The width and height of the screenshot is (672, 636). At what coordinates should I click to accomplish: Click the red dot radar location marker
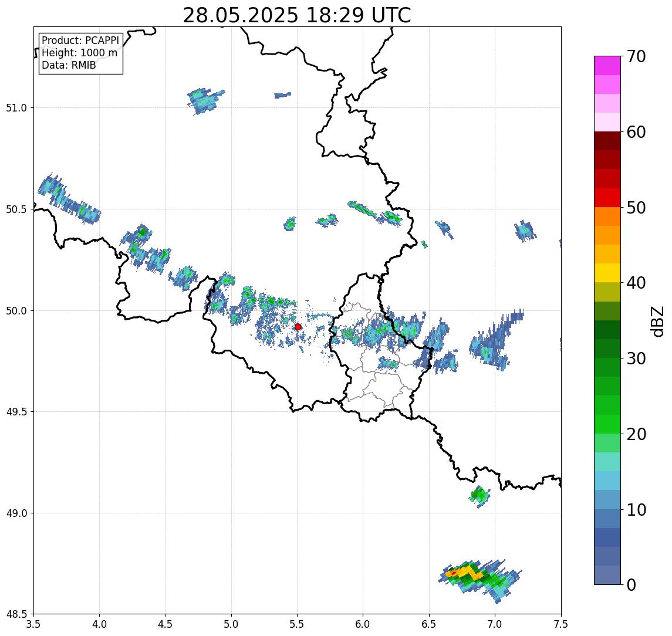[x=298, y=327]
